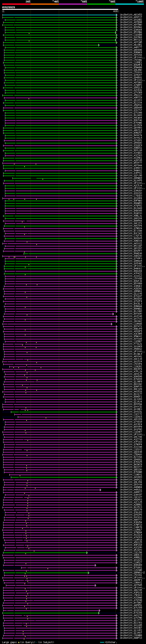Image resolution: width=146 pixels, height=644 pixels.
Task: Open hit label UniRef100_A9SFI7
Action: pos(131,18)
